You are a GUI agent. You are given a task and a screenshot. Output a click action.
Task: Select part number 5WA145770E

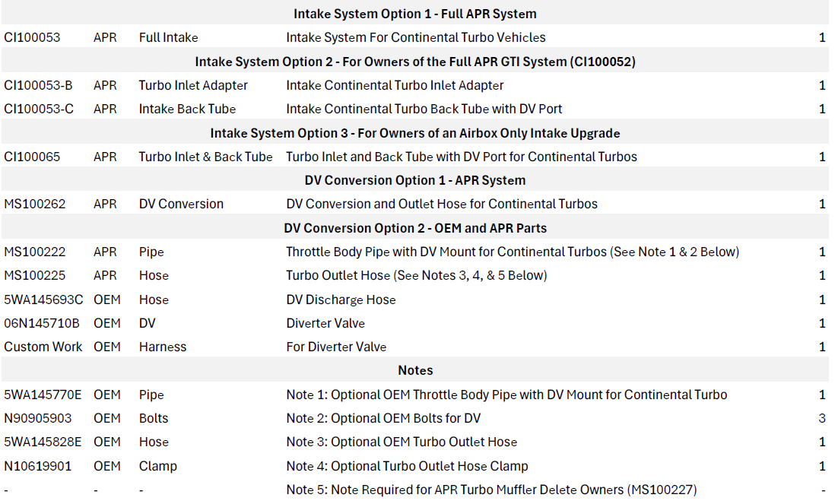43,395
